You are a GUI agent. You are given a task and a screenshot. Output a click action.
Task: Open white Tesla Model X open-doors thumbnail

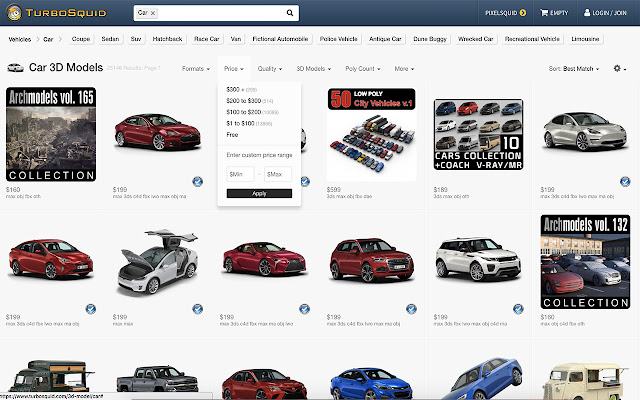(158, 261)
